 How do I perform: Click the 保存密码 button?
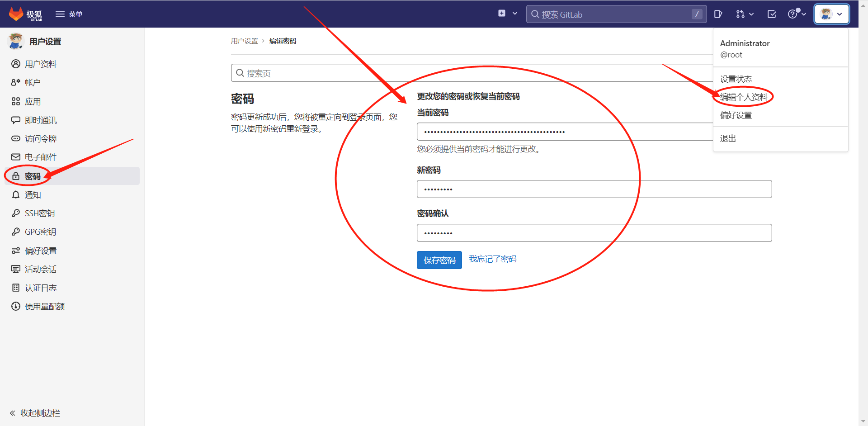pos(439,260)
